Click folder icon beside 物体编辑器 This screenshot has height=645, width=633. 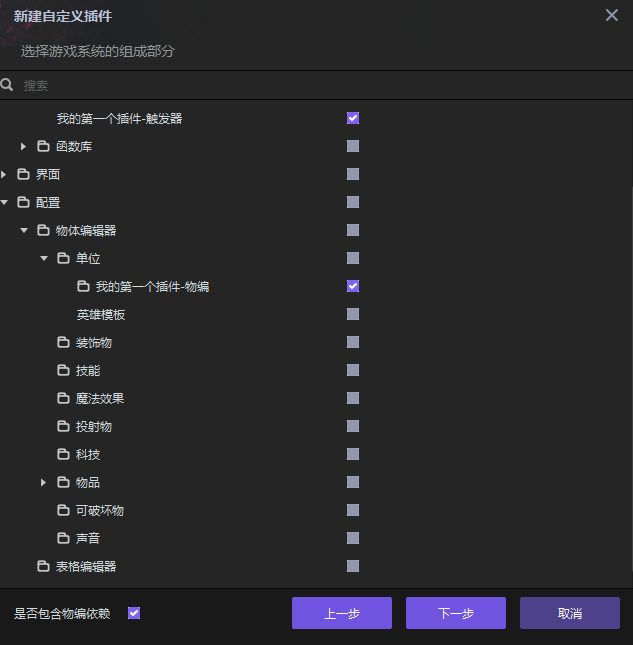[43, 231]
